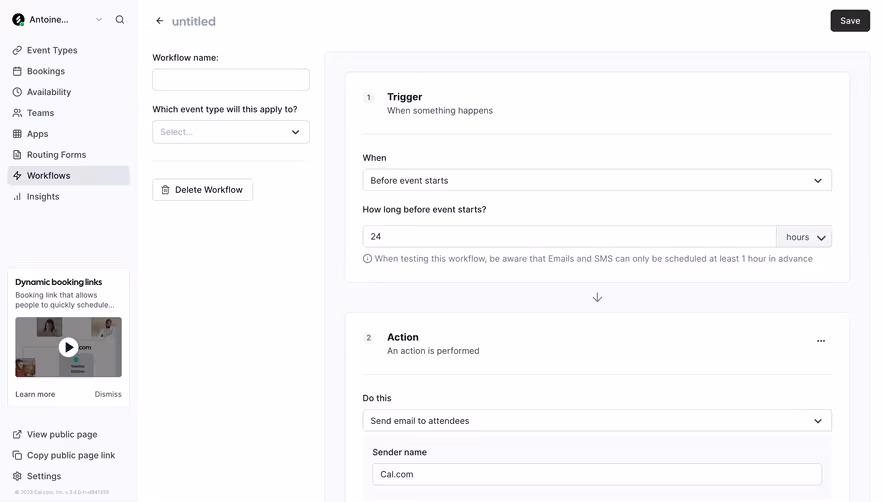Click the Teams people icon
Image resolution: width=885 pixels, height=502 pixels.
coord(17,113)
